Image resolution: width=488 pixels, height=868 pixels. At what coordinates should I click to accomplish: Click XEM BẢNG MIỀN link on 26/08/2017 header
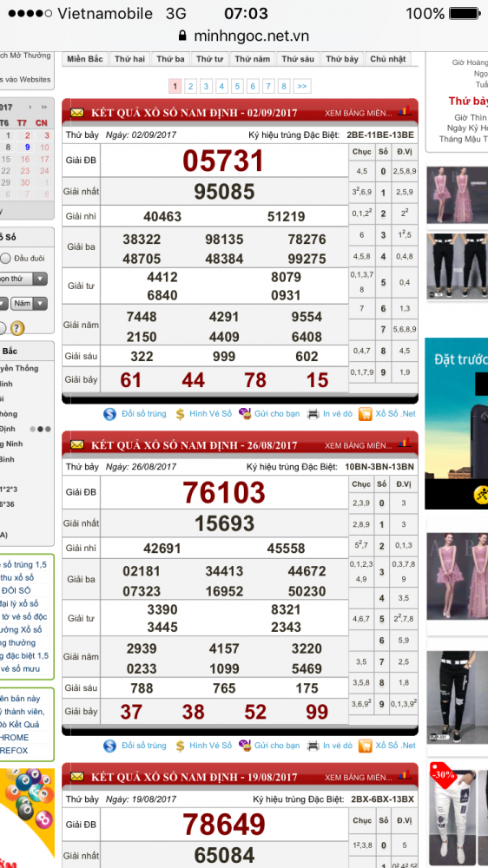(358, 445)
